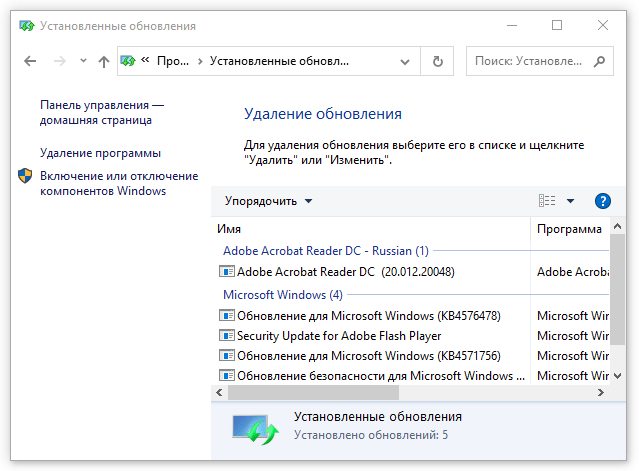639x471 pixels.
Task: Click the icon of Adobe Acrobat Reader DC update
Action: (227, 271)
